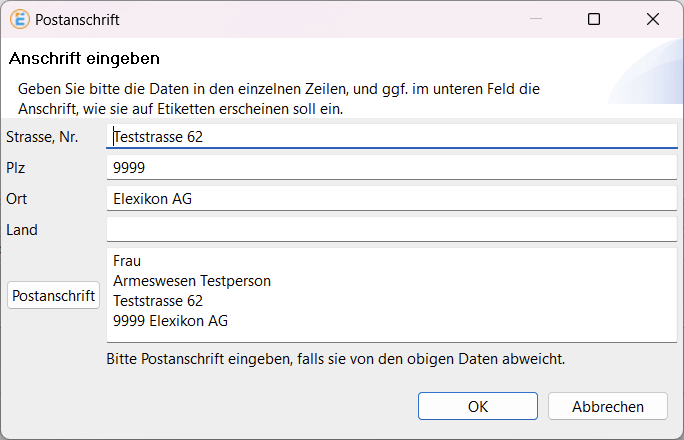Click the 'Bitte Postanschrift eingeben' hint text
Screen dimensions: 684x440
[335, 357]
